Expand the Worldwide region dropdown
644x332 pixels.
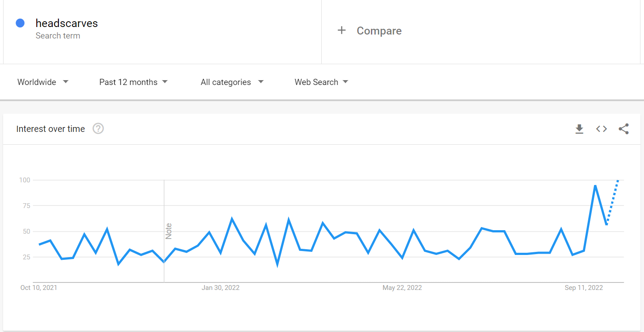tap(43, 82)
